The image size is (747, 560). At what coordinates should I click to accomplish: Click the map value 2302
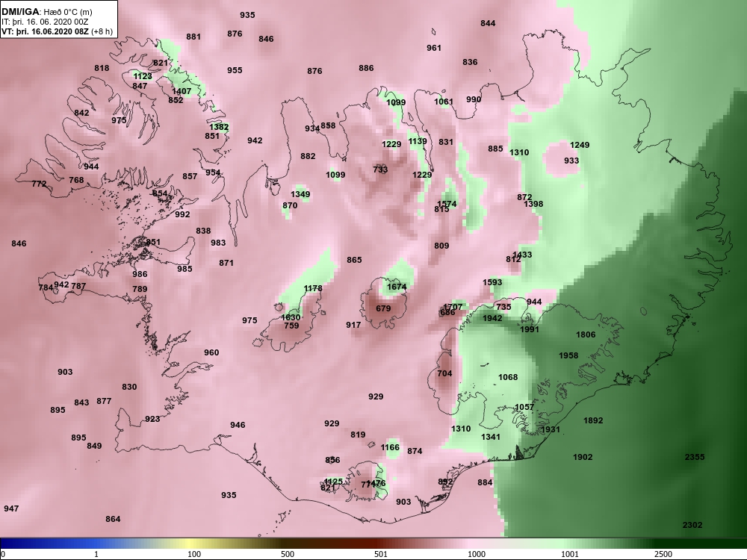click(692, 525)
